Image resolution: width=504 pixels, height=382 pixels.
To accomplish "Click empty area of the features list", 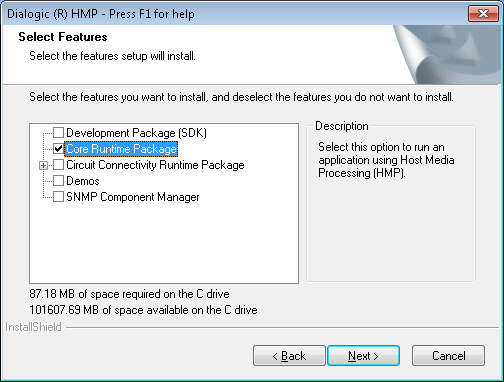I will click(164, 243).
